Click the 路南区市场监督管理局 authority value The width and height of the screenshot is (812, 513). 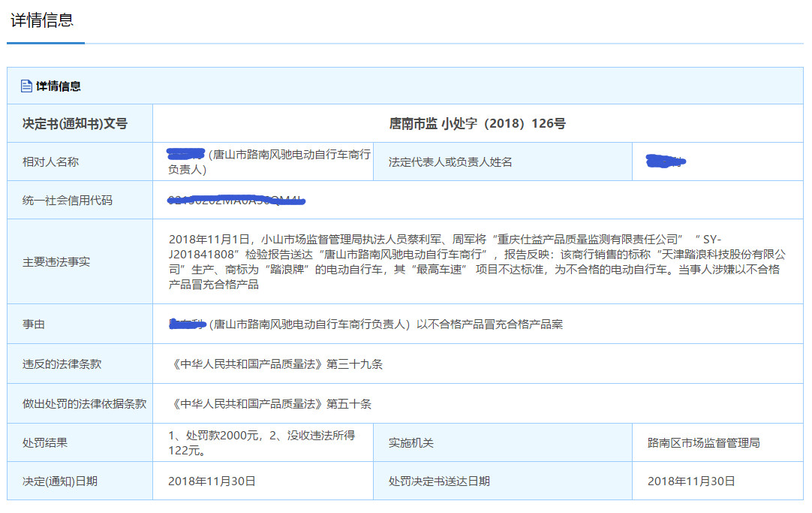point(703,443)
